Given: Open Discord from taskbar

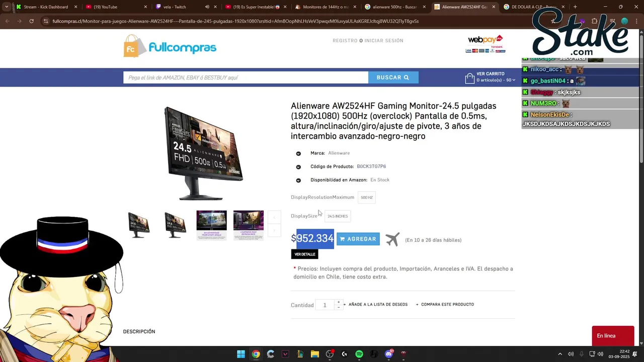Looking at the screenshot, I should 388,354.
